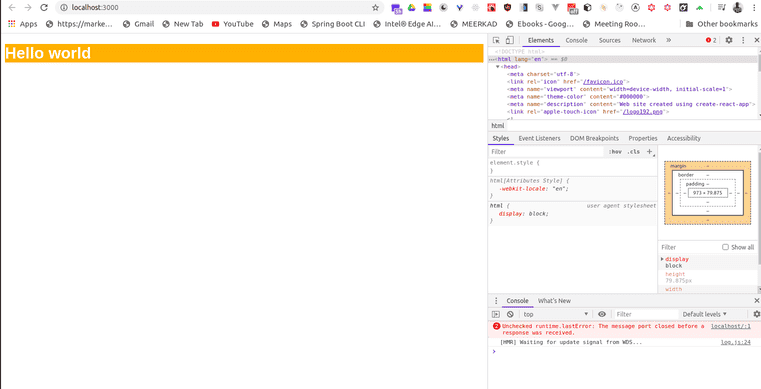Screen dimensions: 761x389
Task: Show more DevTools tabs chevron
Action: [668, 40]
